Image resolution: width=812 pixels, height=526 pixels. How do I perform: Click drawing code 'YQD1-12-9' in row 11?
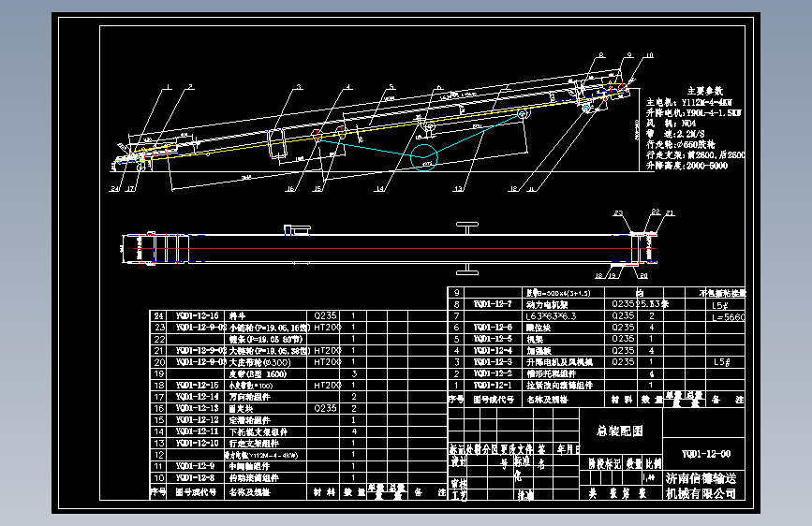pyautogui.click(x=195, y=466)
